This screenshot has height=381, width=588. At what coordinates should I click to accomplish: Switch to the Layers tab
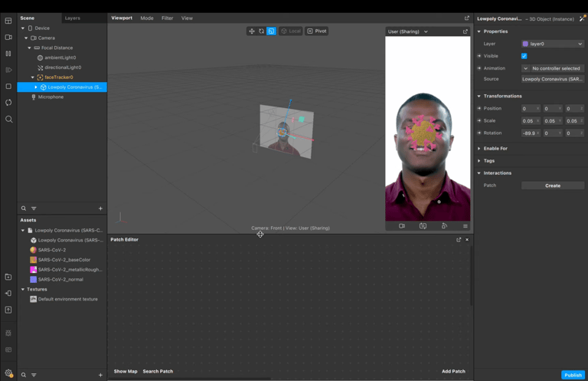click(73, 18)
